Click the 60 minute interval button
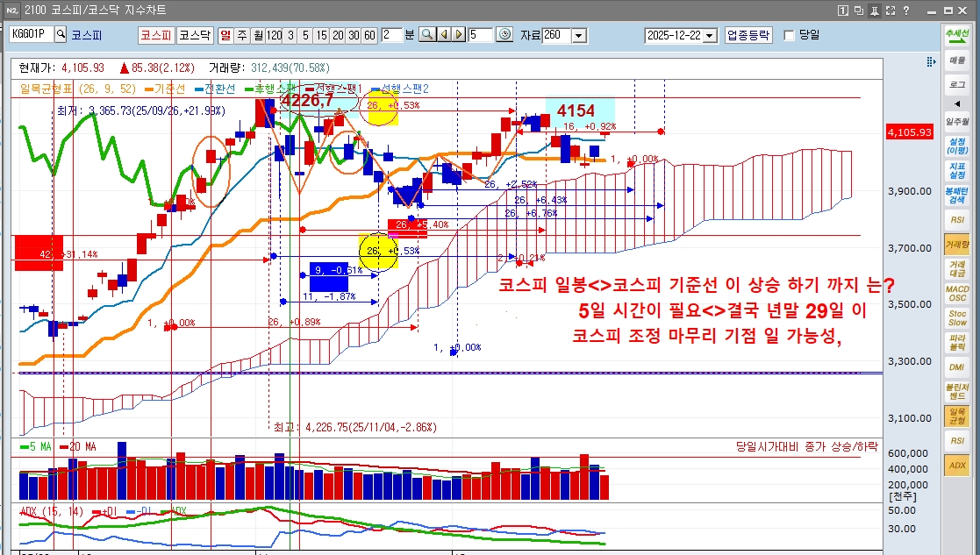 click(369, 34)
